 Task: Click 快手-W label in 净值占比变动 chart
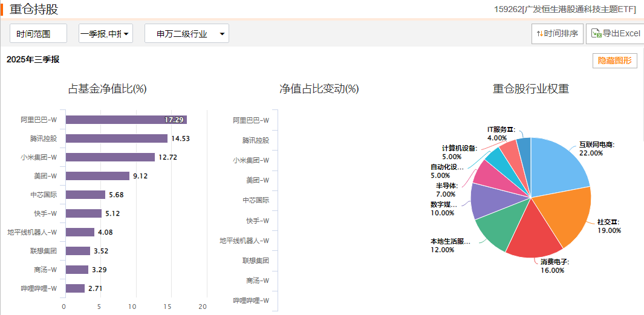coord(258,221)
